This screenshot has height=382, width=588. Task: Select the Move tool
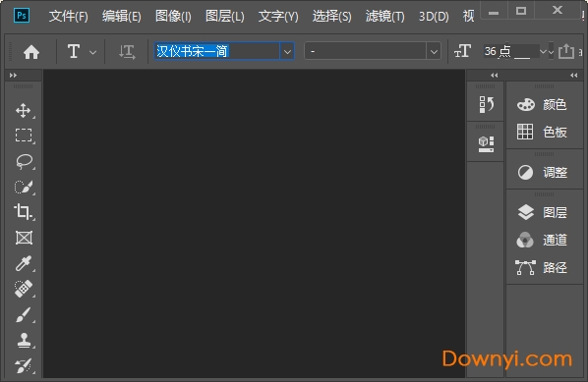[24, 111]
